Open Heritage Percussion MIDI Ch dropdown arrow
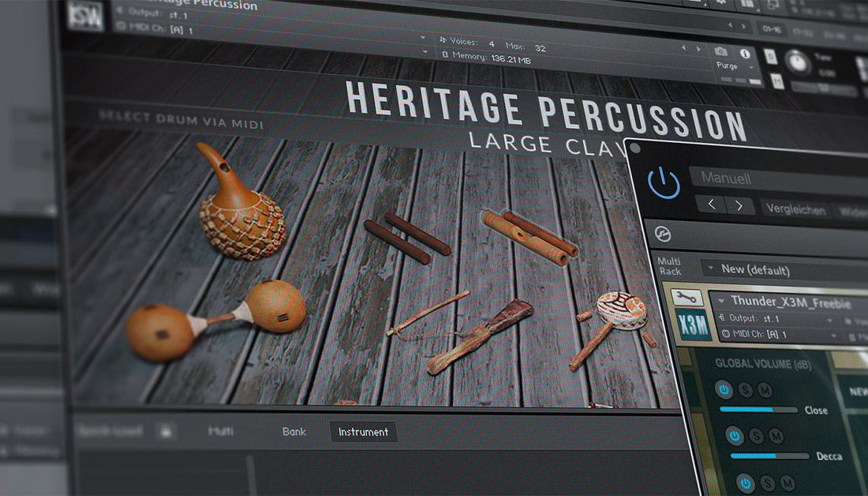Screen dimensions: 868x496 [x=425, y=52]
